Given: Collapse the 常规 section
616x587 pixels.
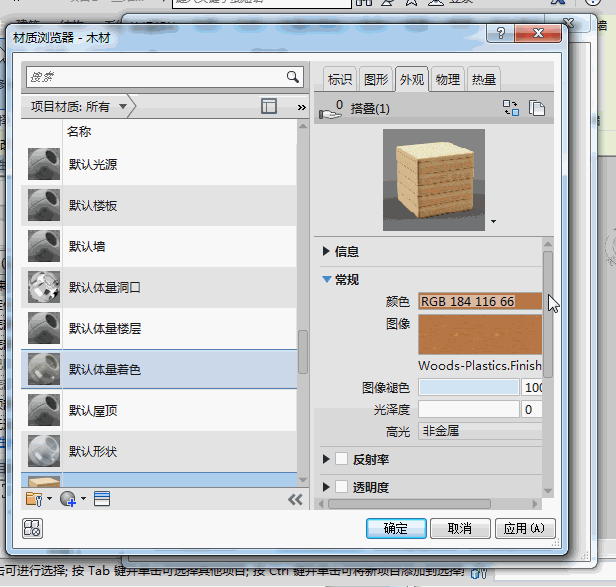Looking at the screenshot, I should pyautogui.click(x=327, y=280).
